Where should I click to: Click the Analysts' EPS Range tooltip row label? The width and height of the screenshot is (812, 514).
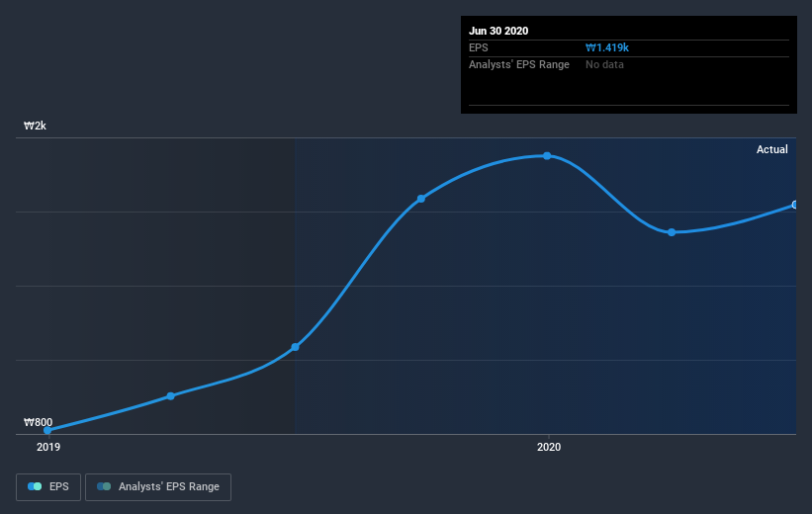[x=519, y=64]
